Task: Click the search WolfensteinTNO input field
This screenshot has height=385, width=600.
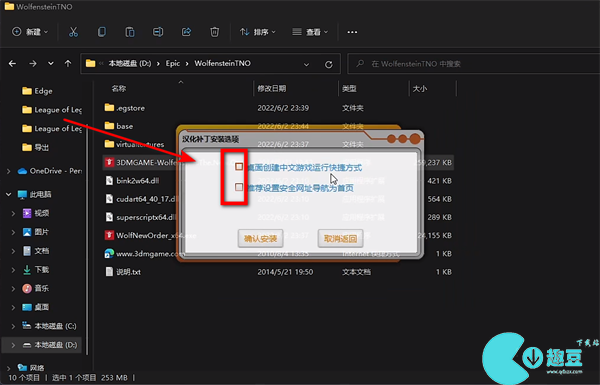Action: [474, 64]
